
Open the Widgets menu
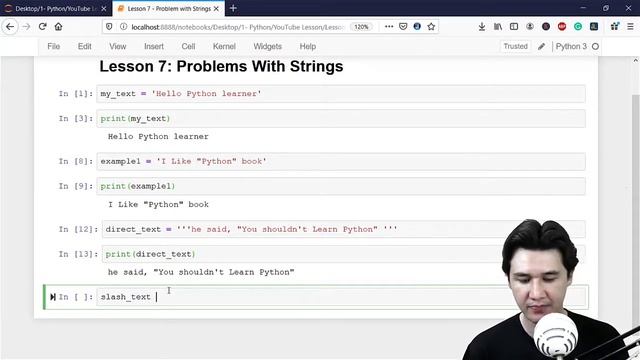point(267,47)
